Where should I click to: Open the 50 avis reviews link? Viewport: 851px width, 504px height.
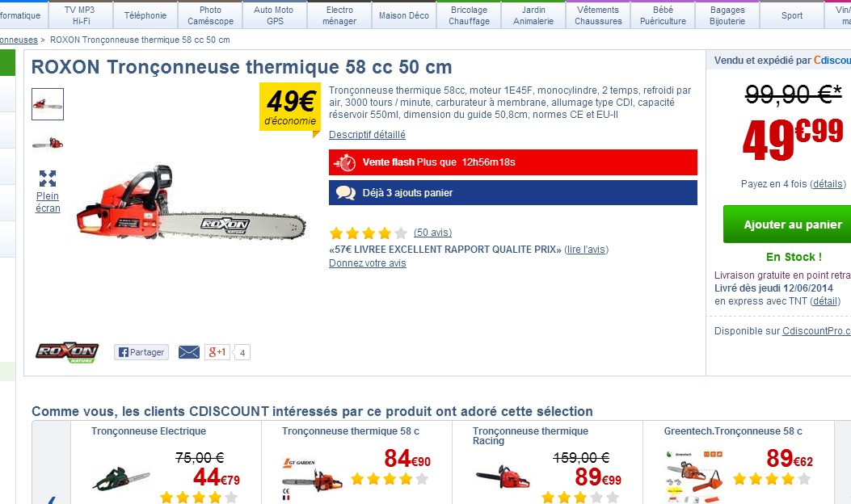[x=432, y=233]
